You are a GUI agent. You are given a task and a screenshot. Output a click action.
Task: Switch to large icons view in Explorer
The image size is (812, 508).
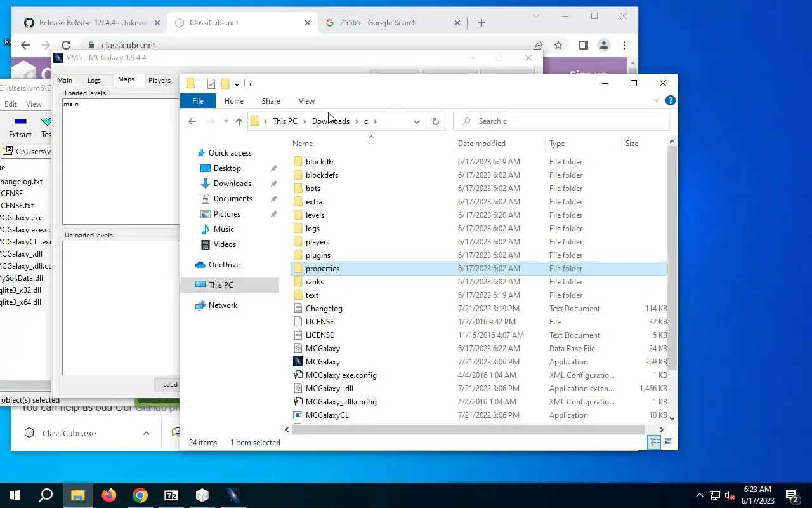(667, 442)
